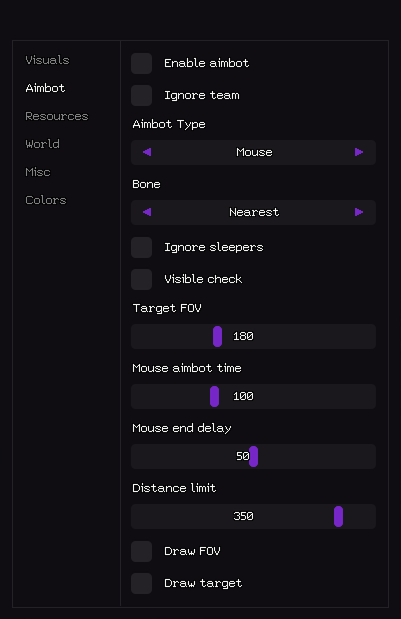The width and height of the screenshot is (401, 619).
Task: Click the right arrow of Aimbot Type selector
Action: coord(359,152)
